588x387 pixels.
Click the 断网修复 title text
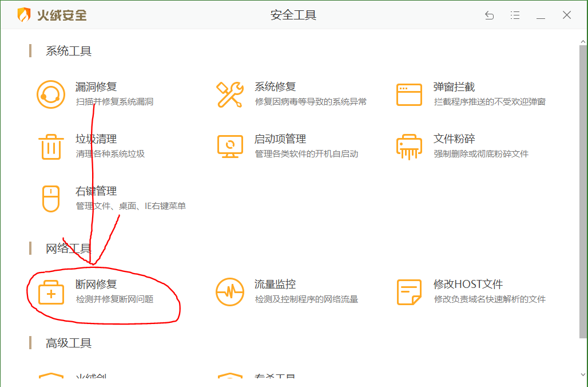click(x=96, y=284)
